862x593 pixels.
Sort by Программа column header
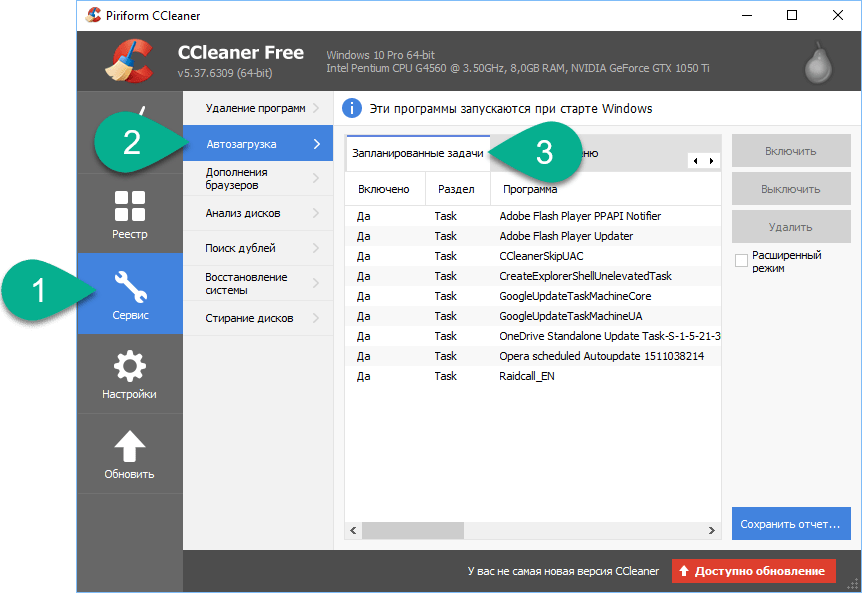(x=530, y=189)
